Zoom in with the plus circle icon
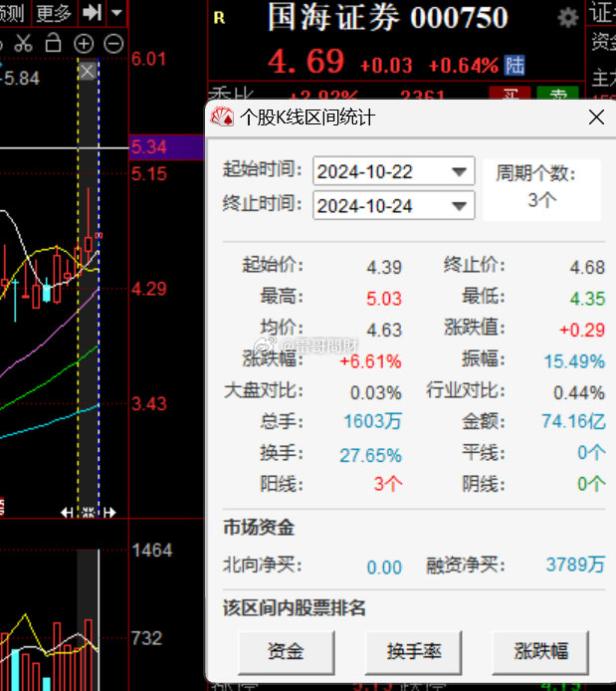 [84, 44]
